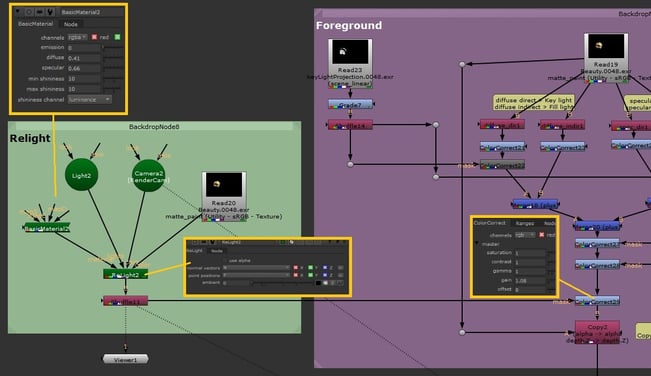Screen dimensions: 651x376
Task: Select the diffuse_indir1 shuffle node
Action: [x=563, y=125]
